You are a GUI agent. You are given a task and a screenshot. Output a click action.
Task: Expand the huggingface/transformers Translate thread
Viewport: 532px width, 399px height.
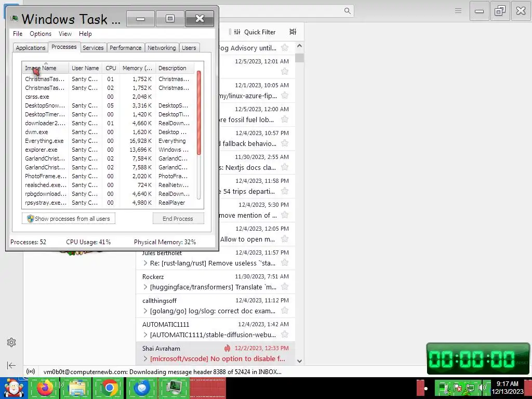pyautogui.click(x=145, y=287)
